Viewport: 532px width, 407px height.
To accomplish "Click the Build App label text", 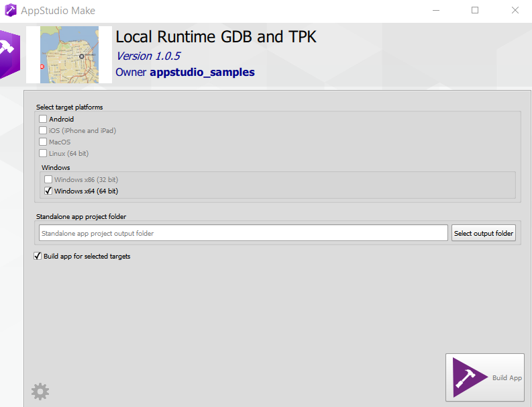I will coord(507,377).
